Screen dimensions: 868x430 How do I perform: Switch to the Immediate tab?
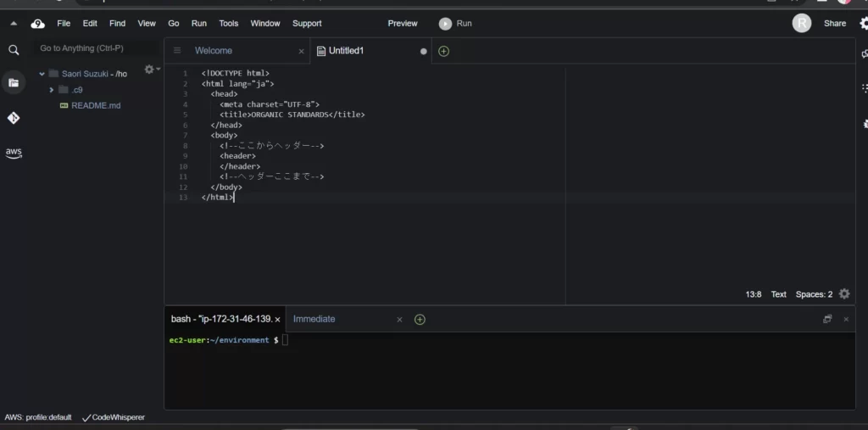pos(314,319)
